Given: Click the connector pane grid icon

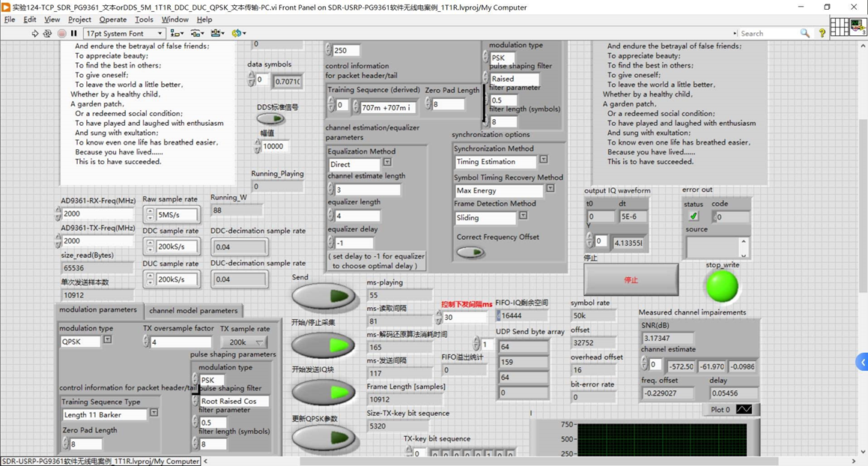Looking at the screenshot, I should tap(840, 27).
